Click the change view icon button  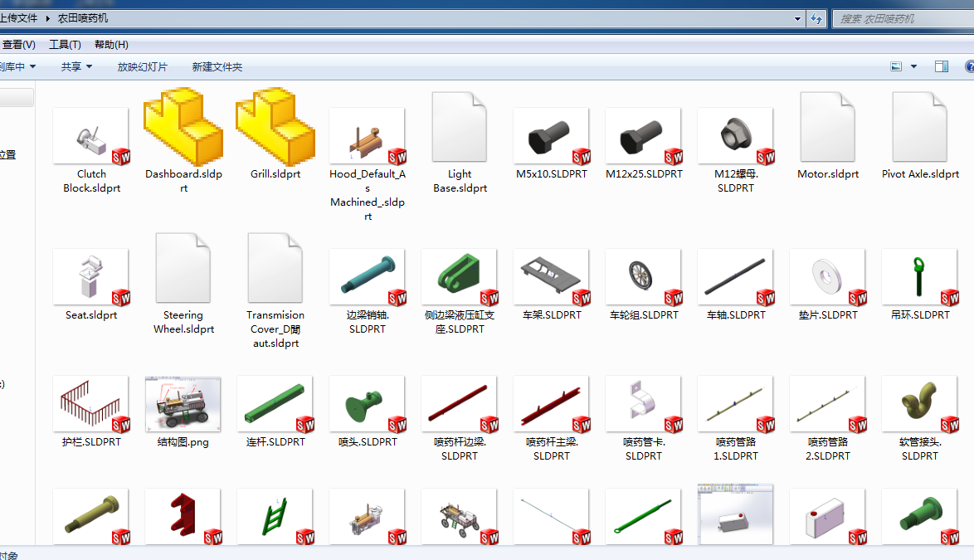(x=896, y=66)
